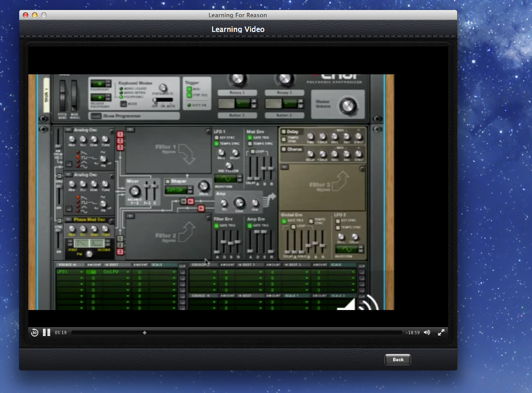The width and height of the screenshot is (532, 393).
Task: Enable the Chorus effect
Action: [x=284, y=149]
